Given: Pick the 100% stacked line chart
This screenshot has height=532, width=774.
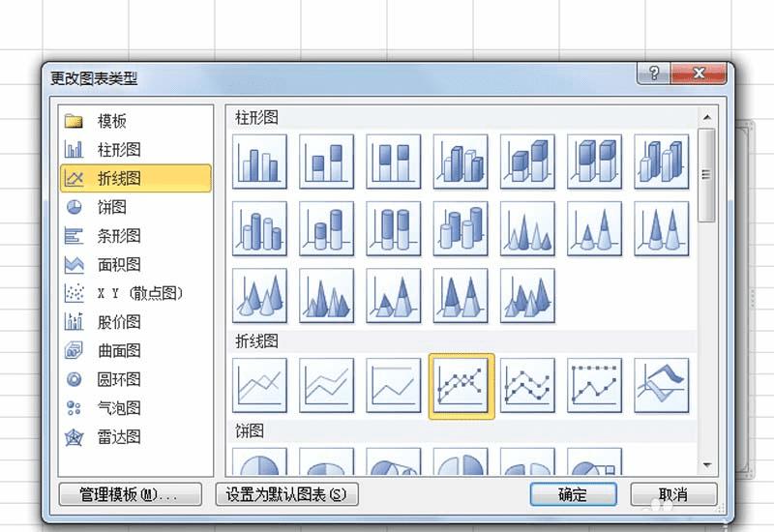Looking at the screenshot, I should point(394,385).
